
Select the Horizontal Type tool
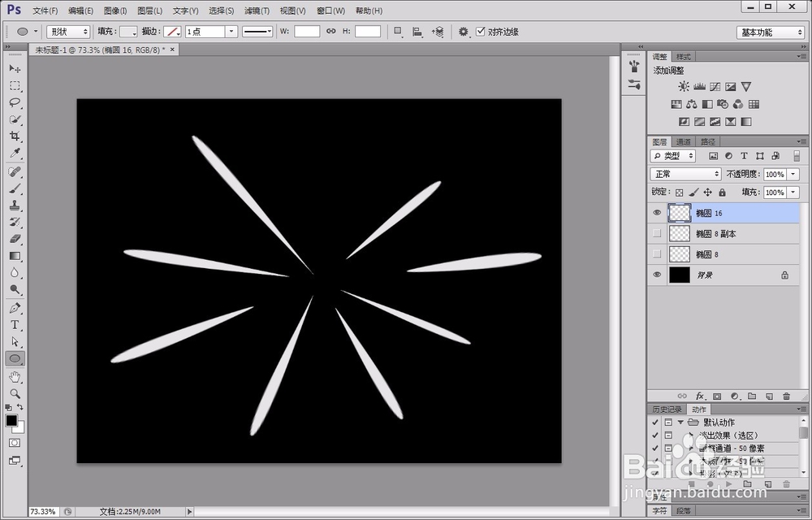coord(15,325)
